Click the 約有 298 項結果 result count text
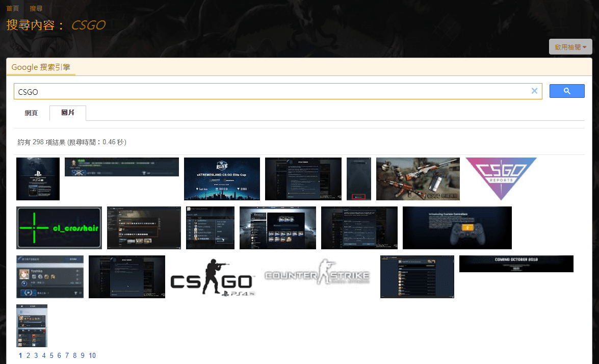599x364 pixels. [72, 142]
